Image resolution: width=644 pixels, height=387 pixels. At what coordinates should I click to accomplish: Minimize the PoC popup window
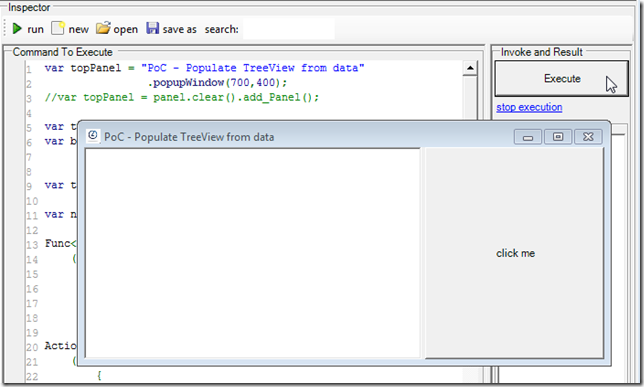coord(528,137)
